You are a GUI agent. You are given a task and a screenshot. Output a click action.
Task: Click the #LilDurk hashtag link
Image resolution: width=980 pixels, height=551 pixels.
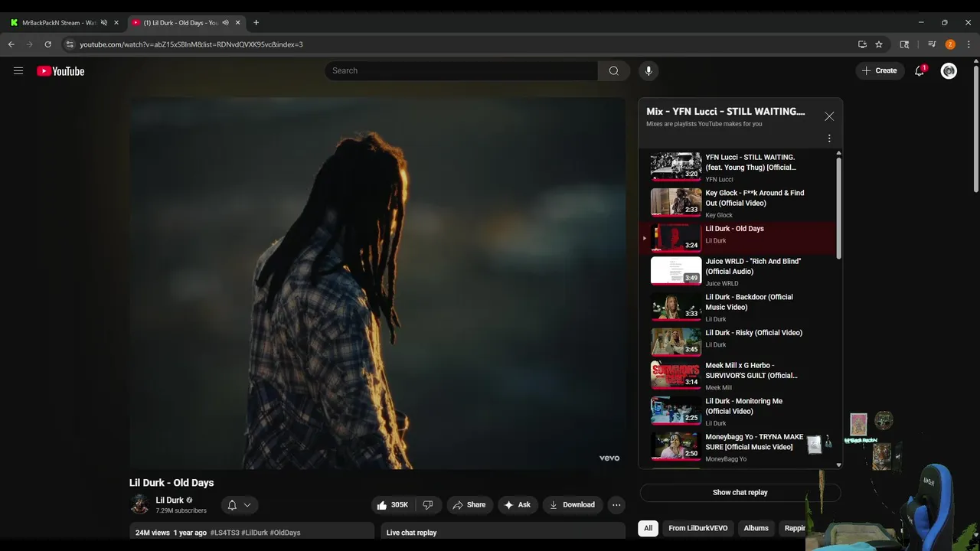tap(255, 533)
